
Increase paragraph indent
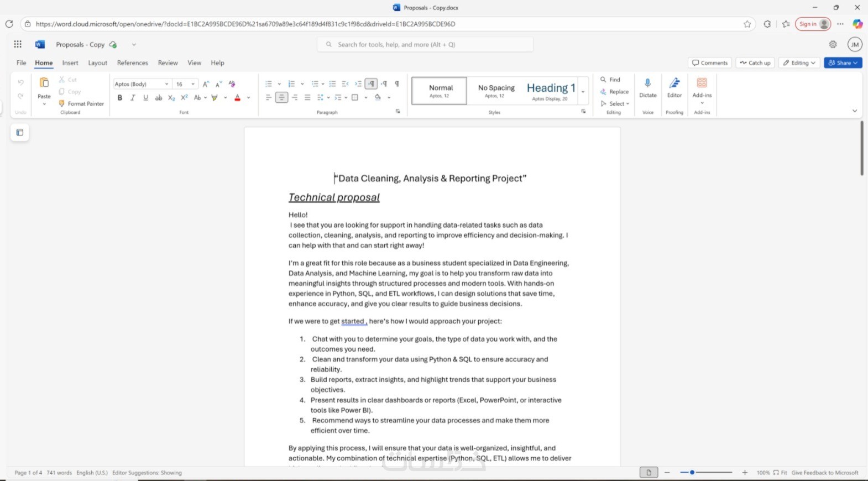[358, 84]
